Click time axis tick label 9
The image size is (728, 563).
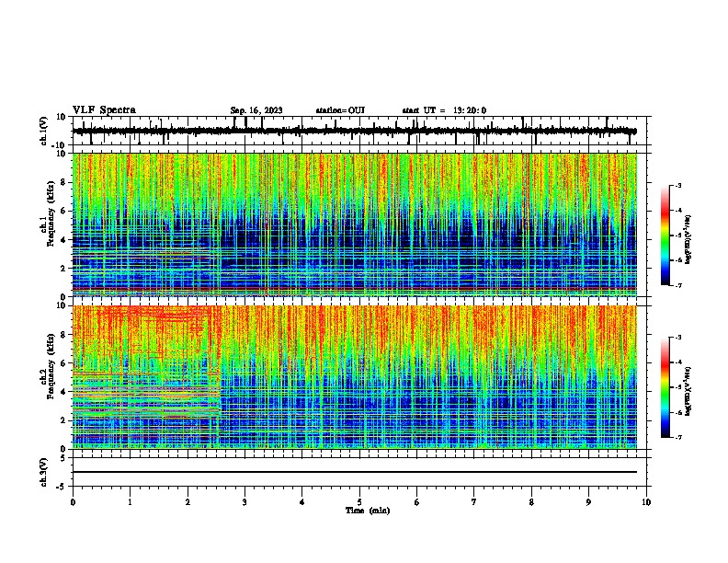(588, 502)
